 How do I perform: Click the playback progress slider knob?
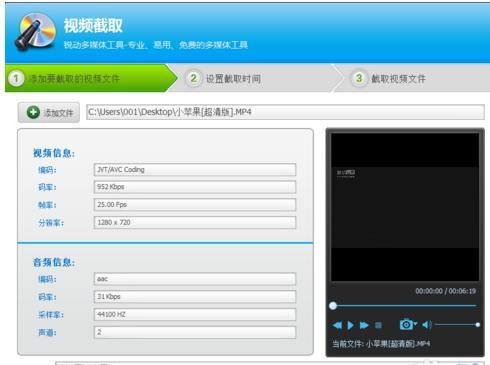pyautogui.click(x=333, y=306)
